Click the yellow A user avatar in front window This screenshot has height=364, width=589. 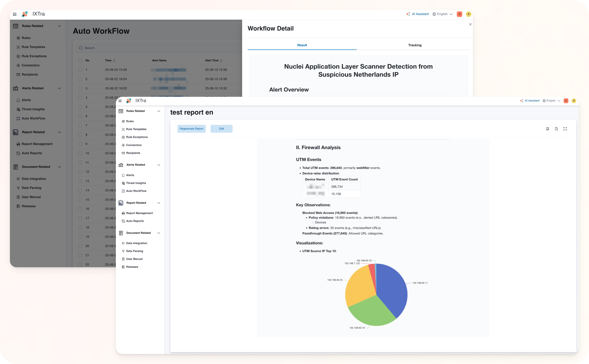[574, 101]
